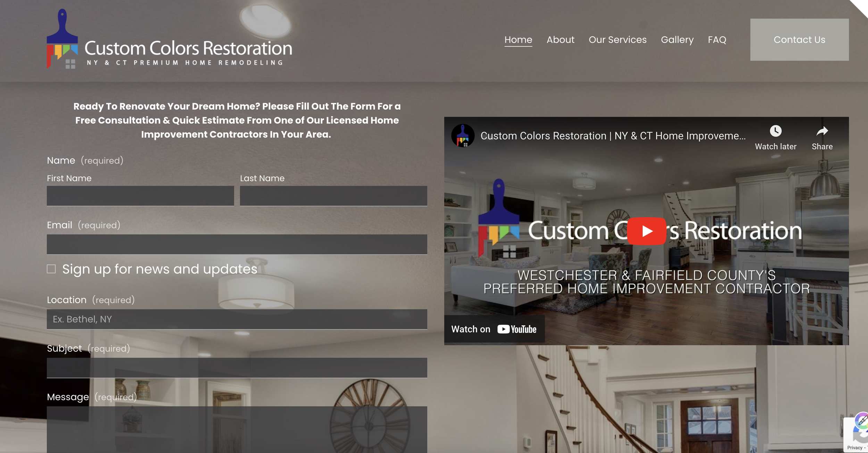The height and width of the screenshot is (453, 868).
Task: Click the Share arrow icon on video
Action: pyautogui.click(x=822, y=131)
